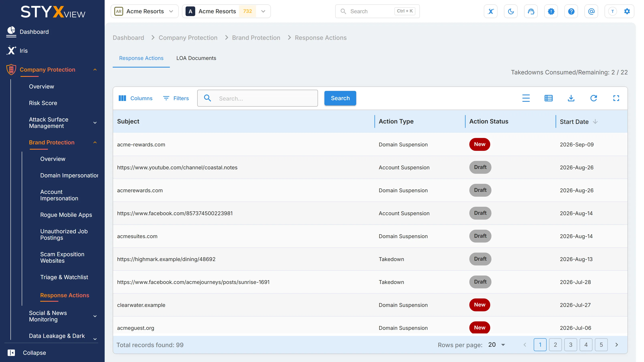The width and height of the screenshot is (644, 362).
Task: Open the Columns chooser
Action: [135, 98]
